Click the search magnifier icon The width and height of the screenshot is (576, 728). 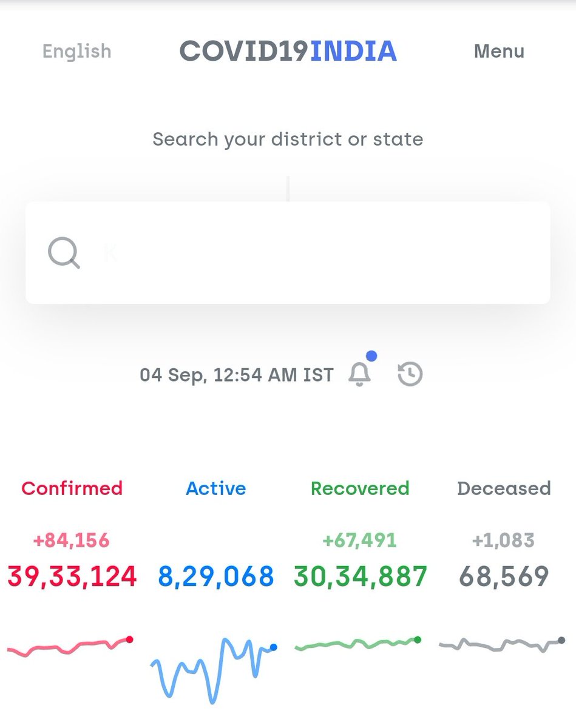coord(64,252)
